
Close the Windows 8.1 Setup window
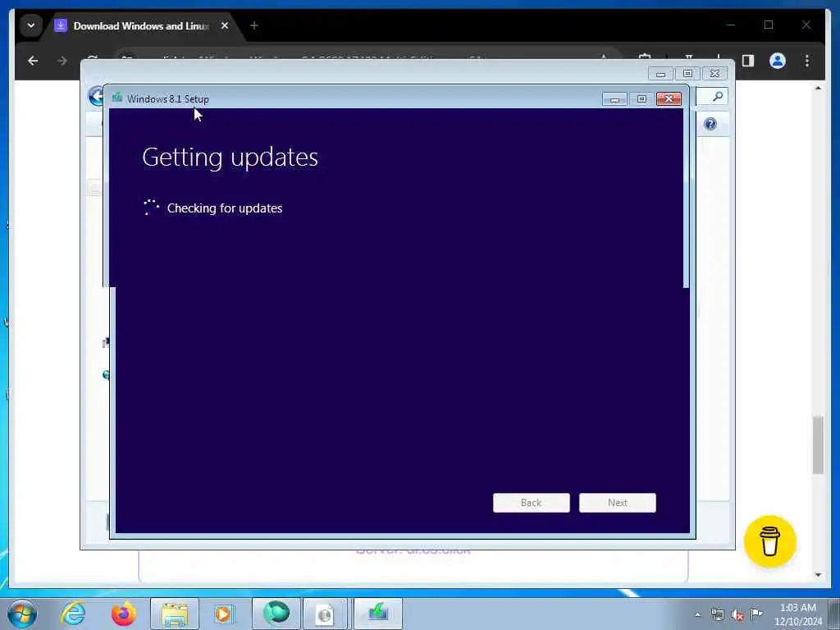(669, 99)
